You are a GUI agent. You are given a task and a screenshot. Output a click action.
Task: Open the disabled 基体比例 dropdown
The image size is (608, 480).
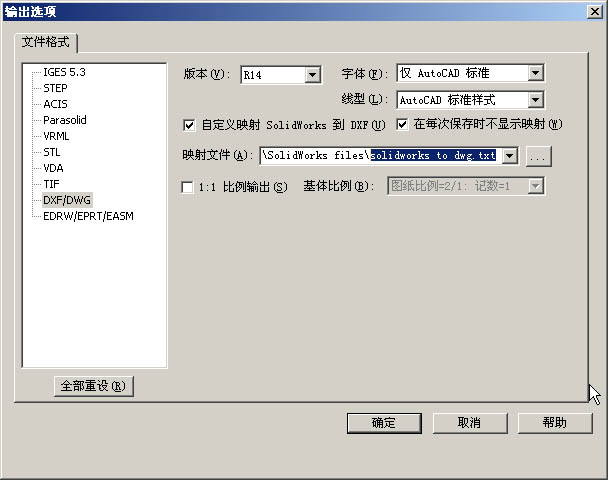point(535,186)
